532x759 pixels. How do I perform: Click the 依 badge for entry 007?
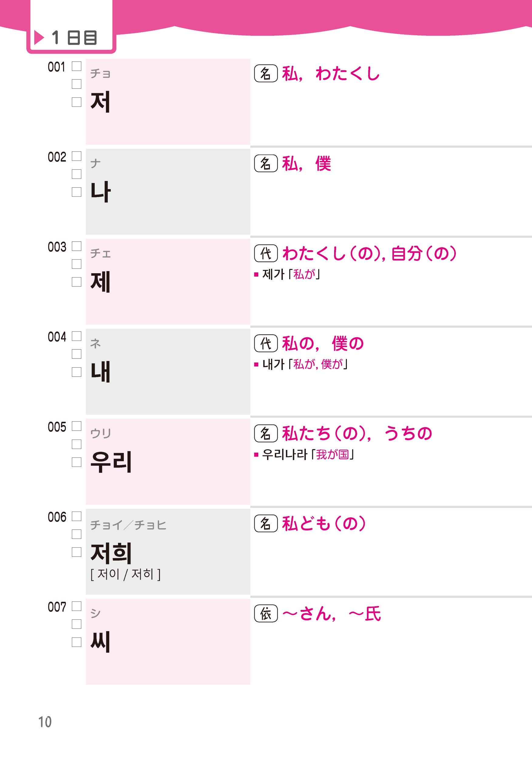click(x=266, y=614)
